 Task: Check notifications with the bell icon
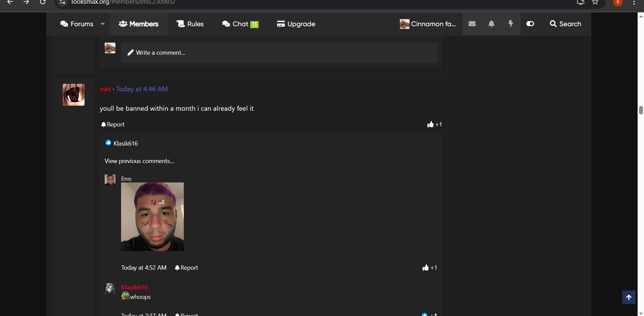[491, 23]
